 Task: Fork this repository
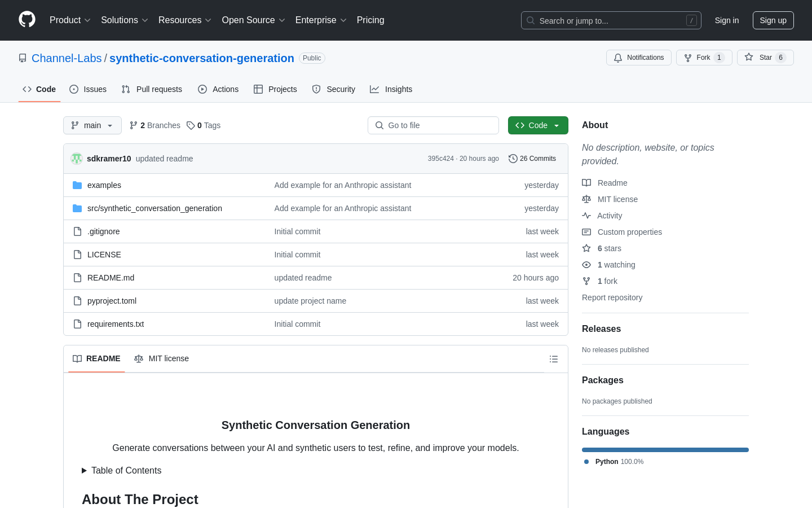[x=704, y=58]
